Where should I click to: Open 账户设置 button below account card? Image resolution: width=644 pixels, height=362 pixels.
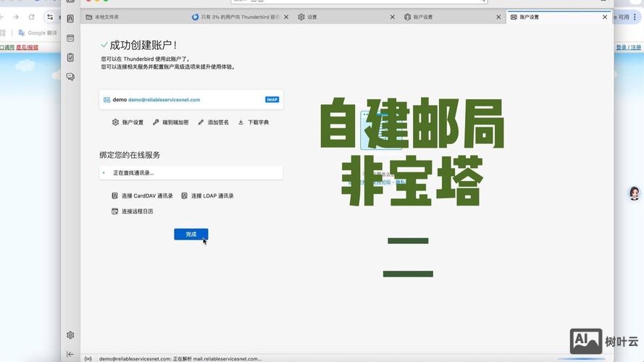pyautogui.click(x=127, y=122)
